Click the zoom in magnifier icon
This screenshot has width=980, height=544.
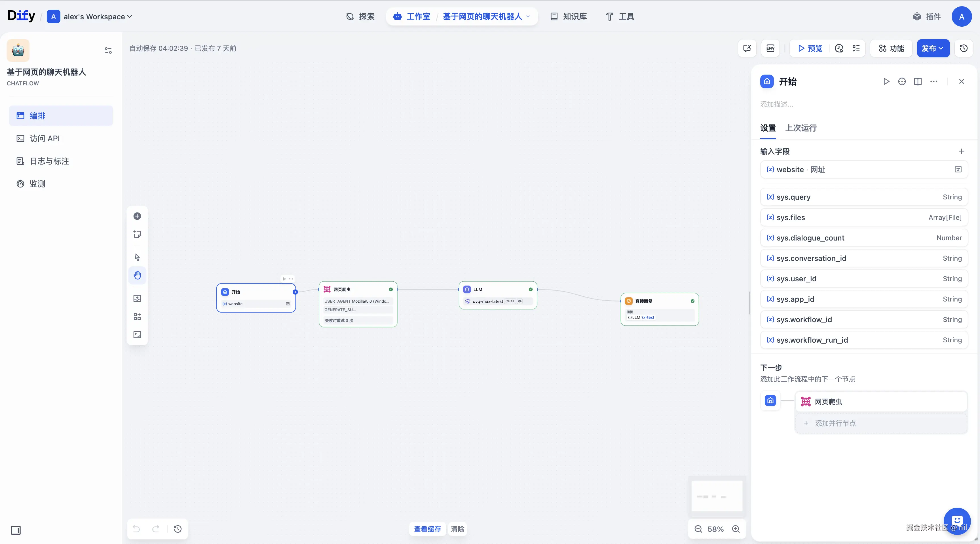(x=736, y=529)
